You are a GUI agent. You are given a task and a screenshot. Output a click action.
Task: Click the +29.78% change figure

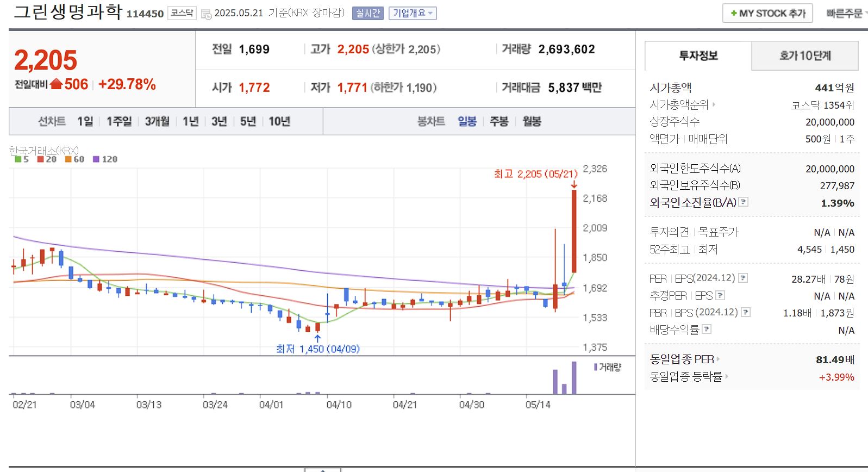coord(127,84)
